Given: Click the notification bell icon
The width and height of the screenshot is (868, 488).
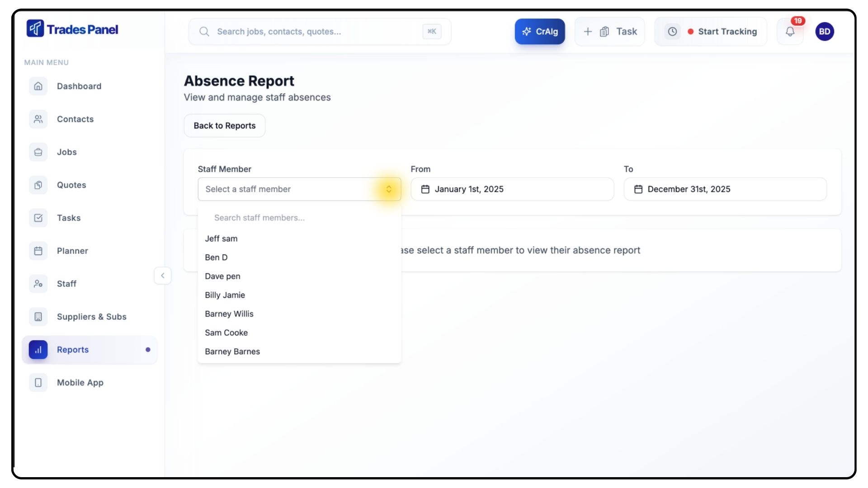Looking at the screenshot, I should coord(790,32).
